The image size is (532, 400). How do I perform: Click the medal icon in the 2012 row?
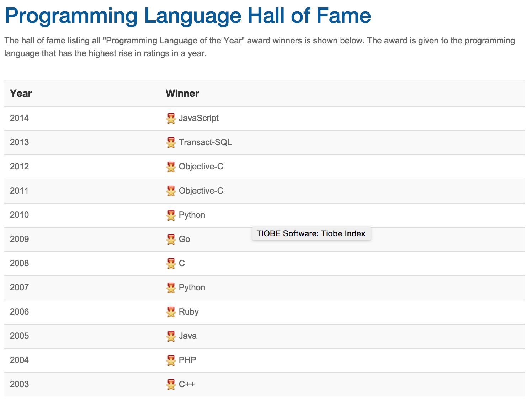point(171,167)
